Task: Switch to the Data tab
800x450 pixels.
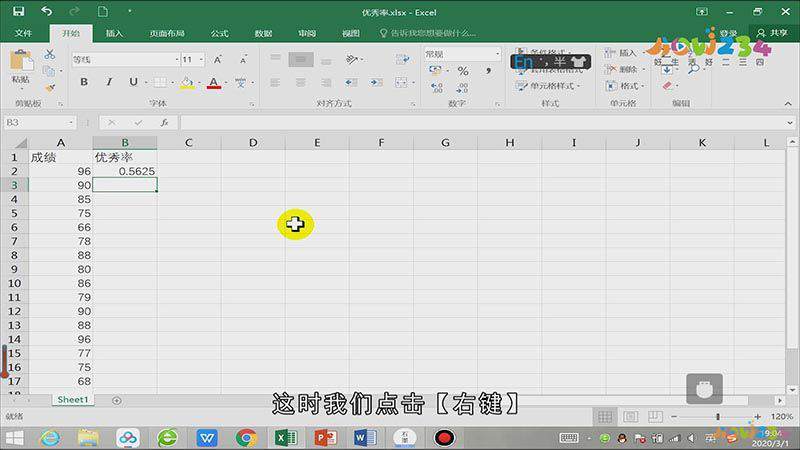Action: click(x=263, y=33)
